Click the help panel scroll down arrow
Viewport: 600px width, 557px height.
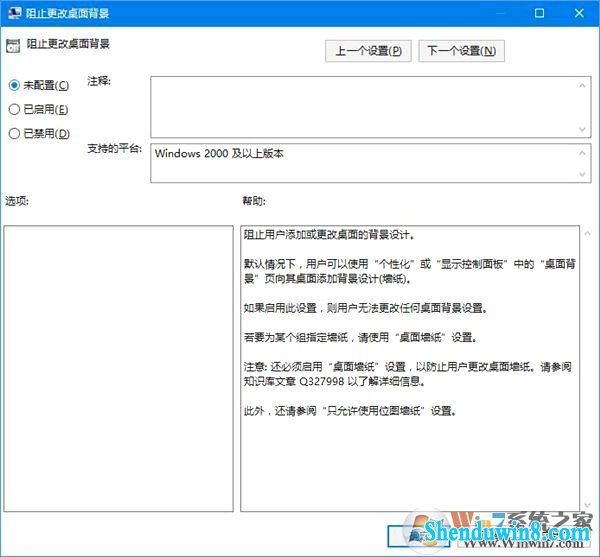point(587,506)
